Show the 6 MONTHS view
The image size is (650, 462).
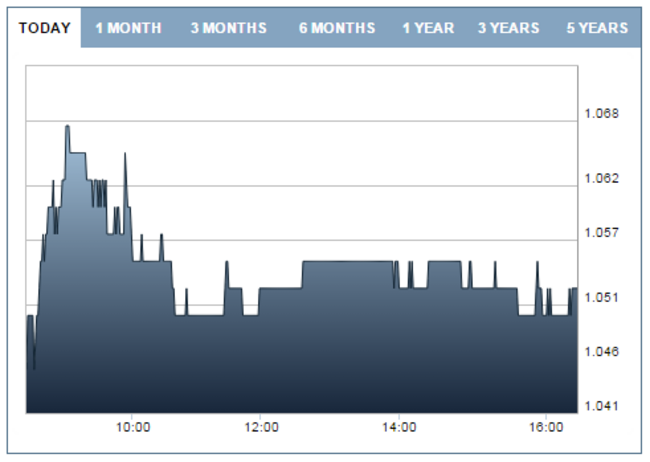(x=337, y=28)
